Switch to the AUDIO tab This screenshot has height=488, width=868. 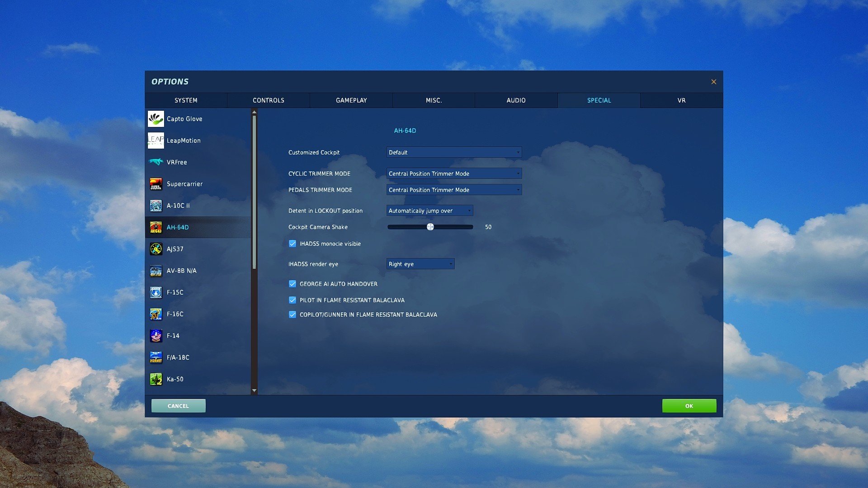tap(516, 100)
